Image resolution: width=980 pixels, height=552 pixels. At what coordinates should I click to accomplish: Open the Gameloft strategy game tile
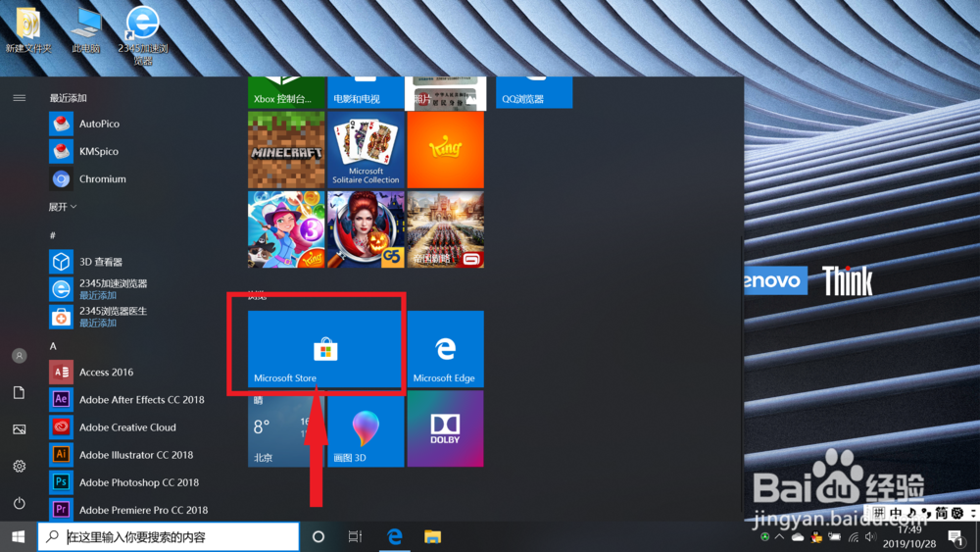tap(445, 229)
